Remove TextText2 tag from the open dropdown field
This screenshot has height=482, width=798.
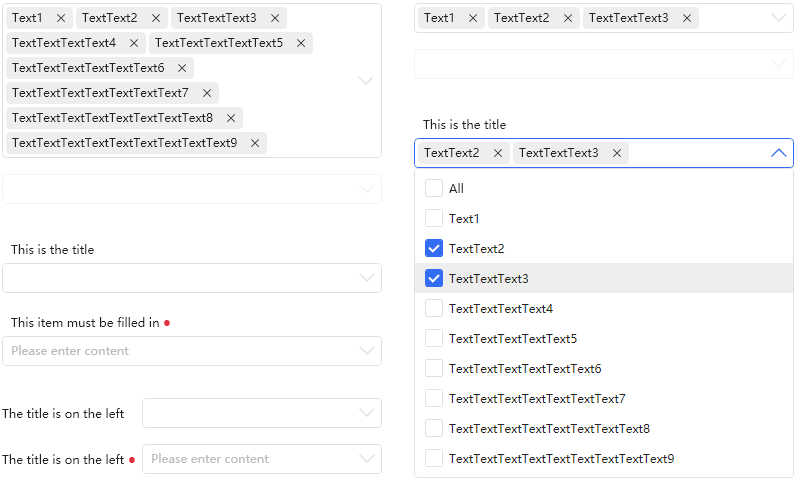[497, 153]
